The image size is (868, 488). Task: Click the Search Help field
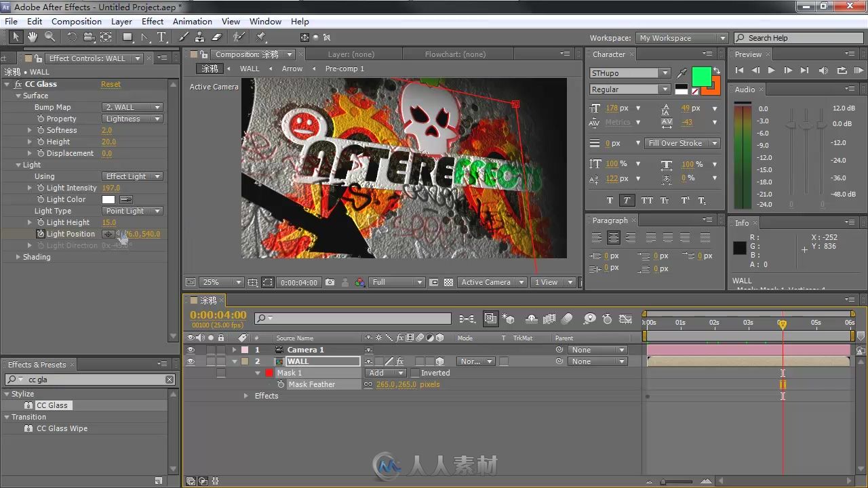[800, 38]
